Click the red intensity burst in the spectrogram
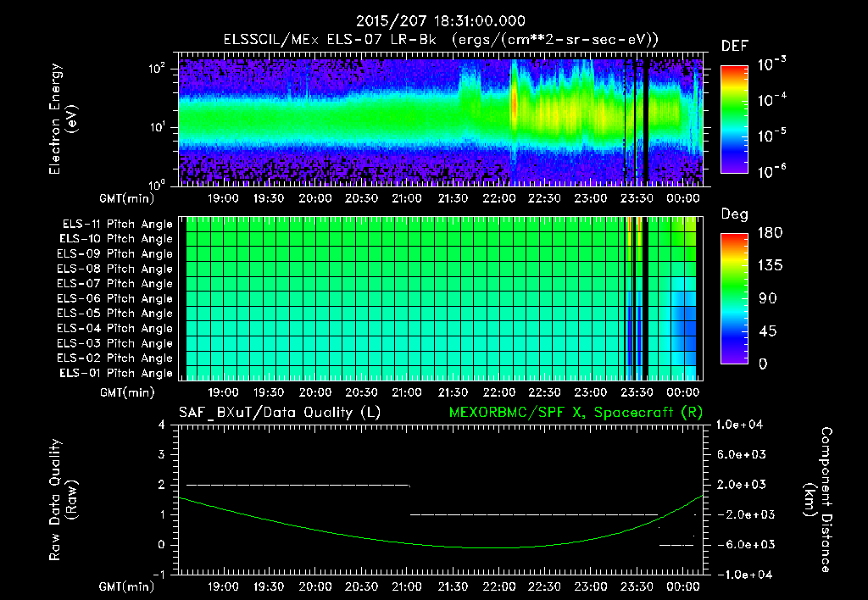Image resolution: width=868 pixels, height=600 pixels. [514, 103]
